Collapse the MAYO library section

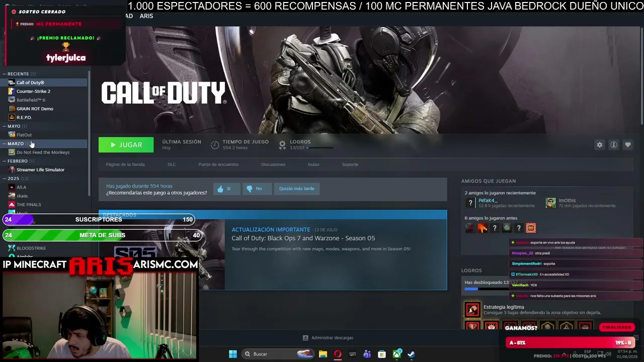(5, 126)
